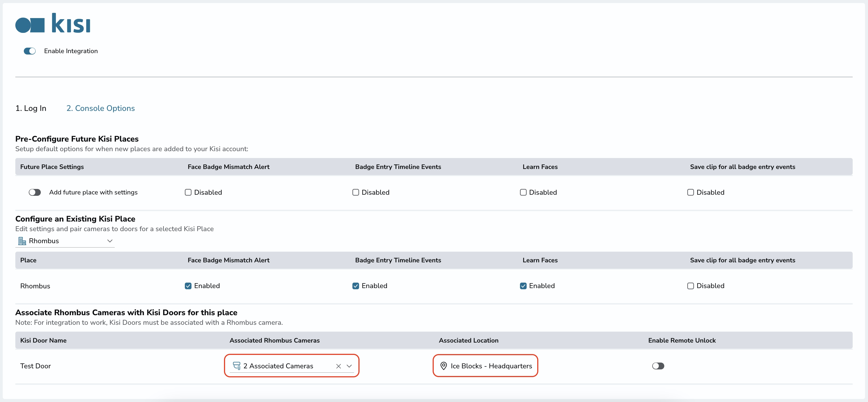Check Save clip for future places
The height and width of the screenshot is (402, 868).
pyautogui.click(x=690, y=193)
